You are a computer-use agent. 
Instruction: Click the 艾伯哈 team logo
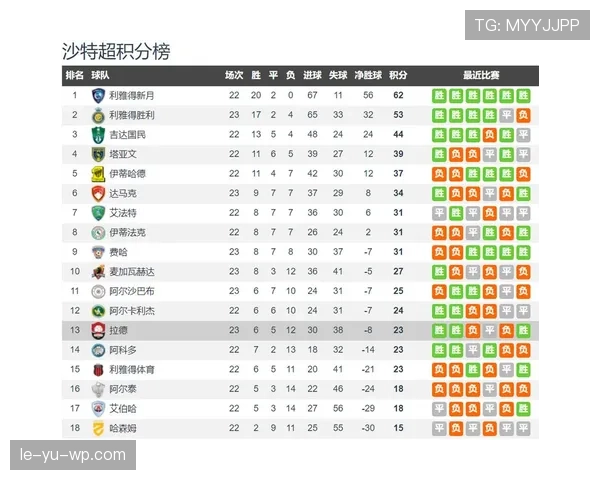pos(98,408)
